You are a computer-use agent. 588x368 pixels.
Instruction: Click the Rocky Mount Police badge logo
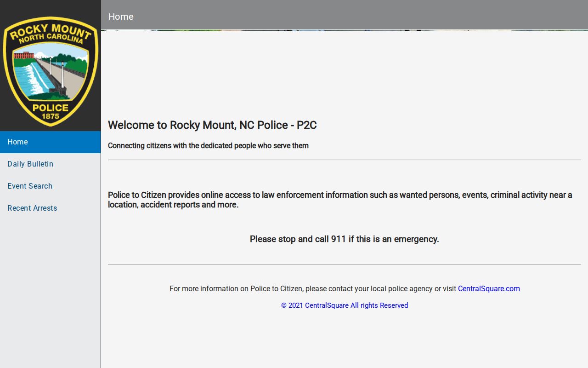point(51,71)
